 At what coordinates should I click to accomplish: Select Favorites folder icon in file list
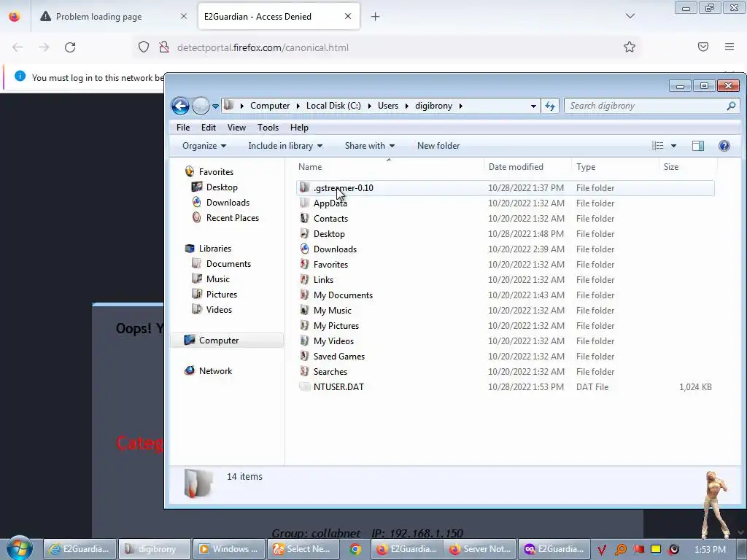(304, 264)
